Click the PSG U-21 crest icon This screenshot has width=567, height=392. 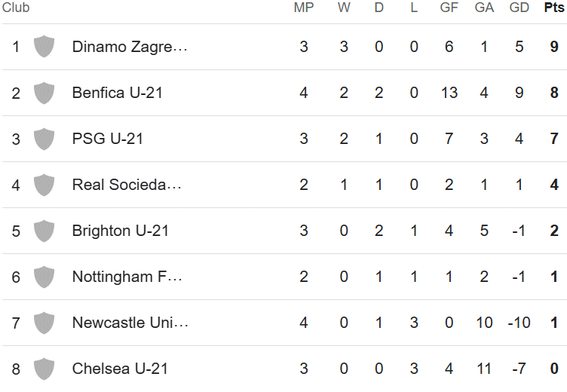(x=44, y=139)
